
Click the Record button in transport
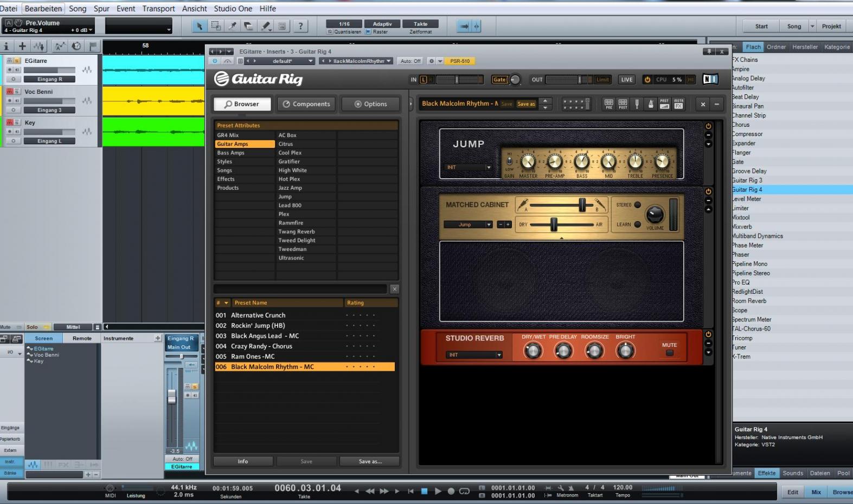pos(451,491)
